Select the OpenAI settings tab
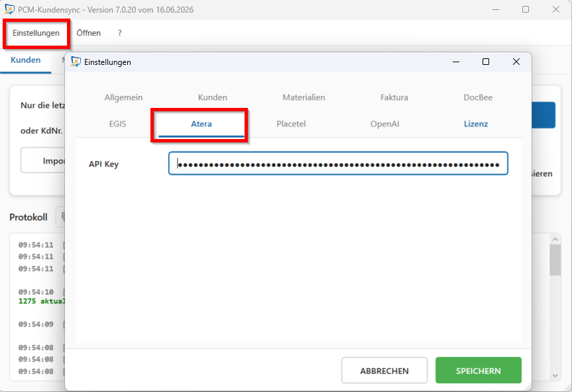The width and height of the screenshot is (572, 392). pos(384,124)
